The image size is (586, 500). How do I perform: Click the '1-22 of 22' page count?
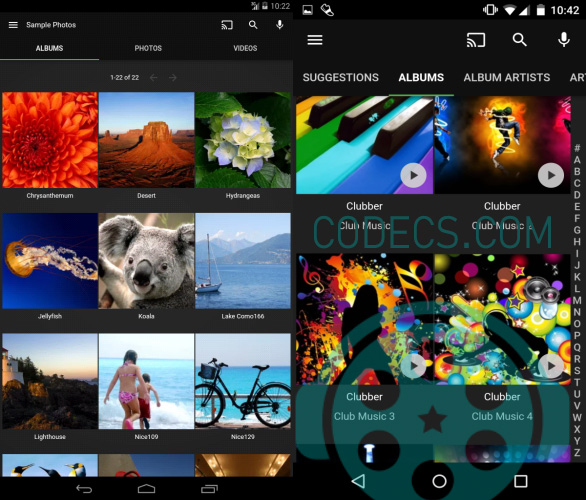pos(124,78)
